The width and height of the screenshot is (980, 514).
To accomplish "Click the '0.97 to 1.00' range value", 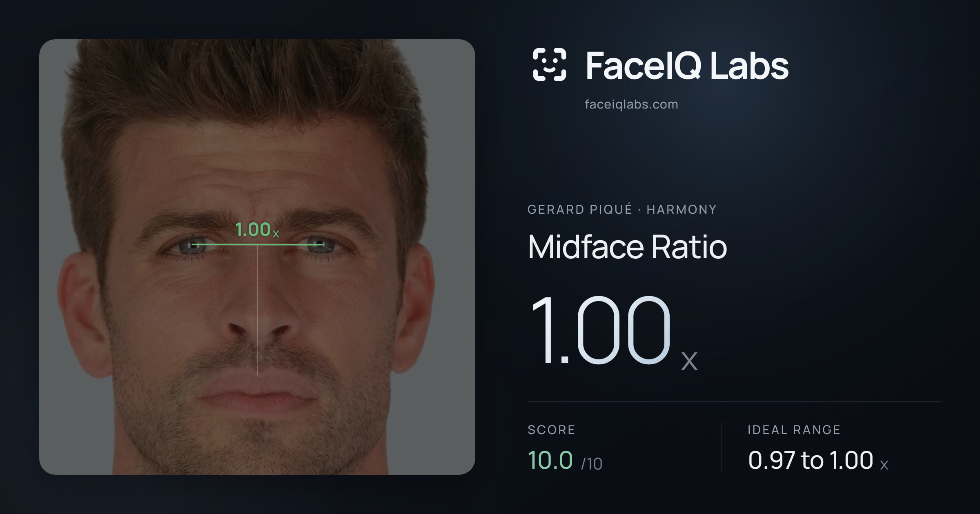I will tap(811, 460).
